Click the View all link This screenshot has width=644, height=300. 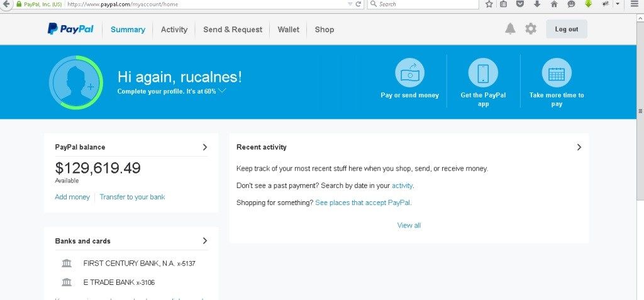coord(409,225)
